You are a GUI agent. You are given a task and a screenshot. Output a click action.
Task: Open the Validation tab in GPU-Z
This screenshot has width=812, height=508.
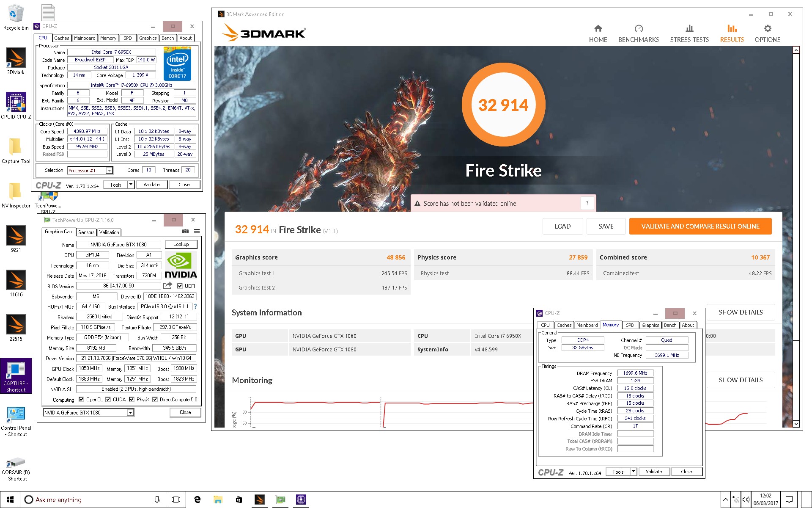pyautogui.click(x=109, y=232)
